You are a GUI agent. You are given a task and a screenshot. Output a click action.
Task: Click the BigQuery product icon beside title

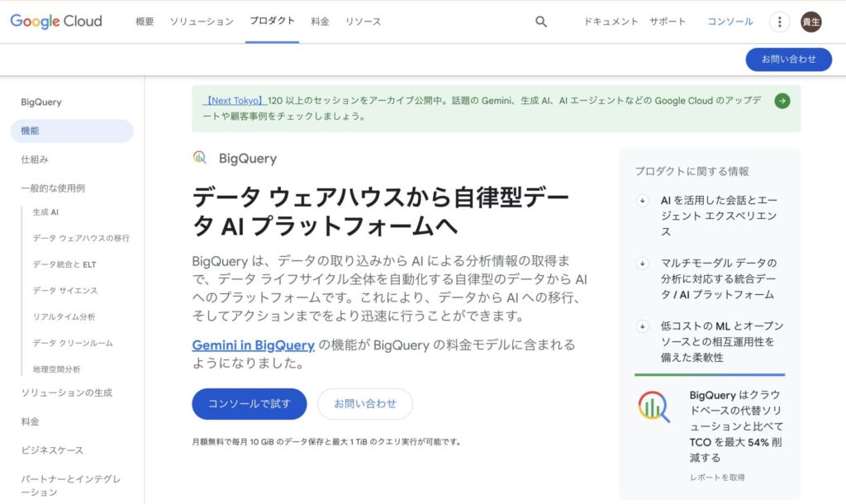coord(200,158)
